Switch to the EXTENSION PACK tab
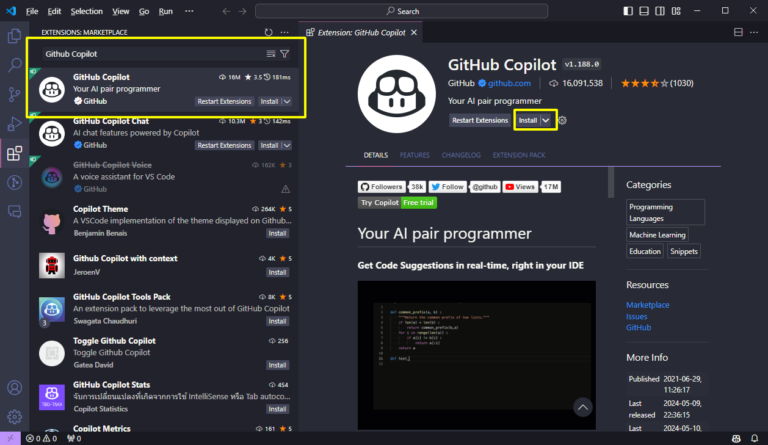 tap(519, 155)
